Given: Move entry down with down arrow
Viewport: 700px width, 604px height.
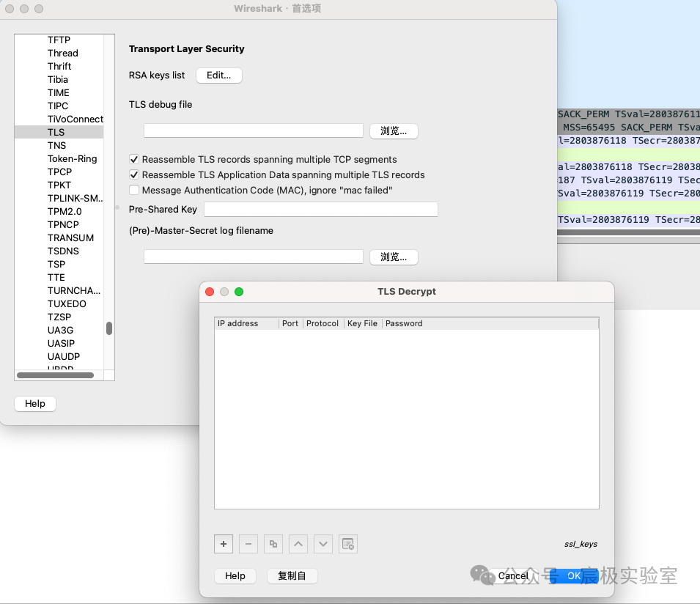Looking at the screenshot, I should click(x=323, y=544).
